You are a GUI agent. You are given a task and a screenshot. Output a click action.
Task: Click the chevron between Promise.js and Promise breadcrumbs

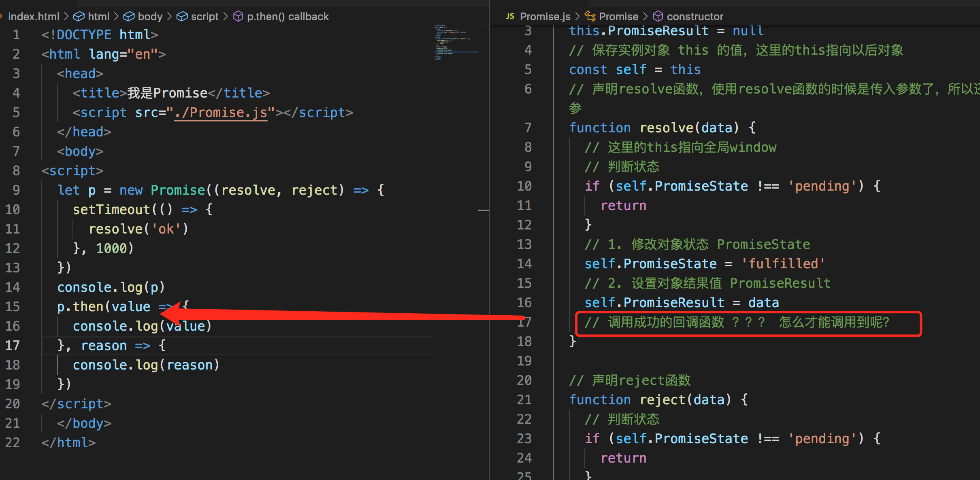point(577,17)
